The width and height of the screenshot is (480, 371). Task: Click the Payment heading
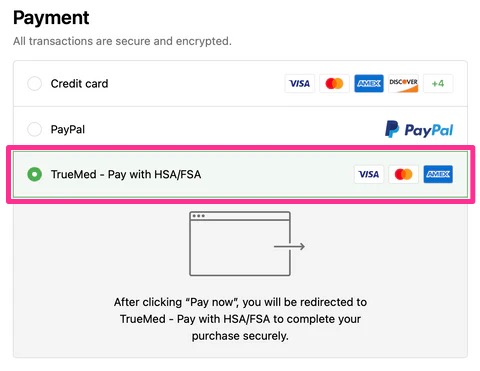pyautogui.click(x=51, y=18)
